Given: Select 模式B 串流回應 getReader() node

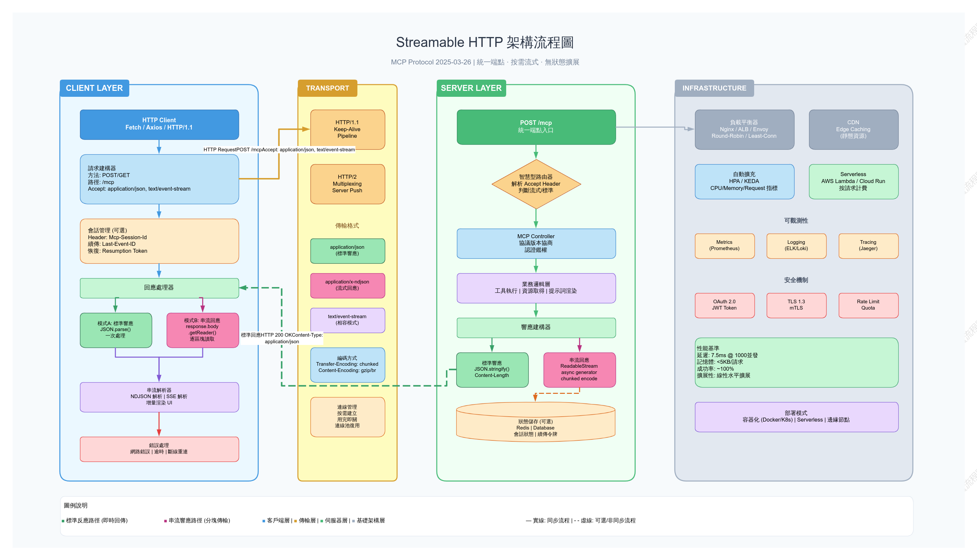Looking at the screenshot, I should [202, 330].
